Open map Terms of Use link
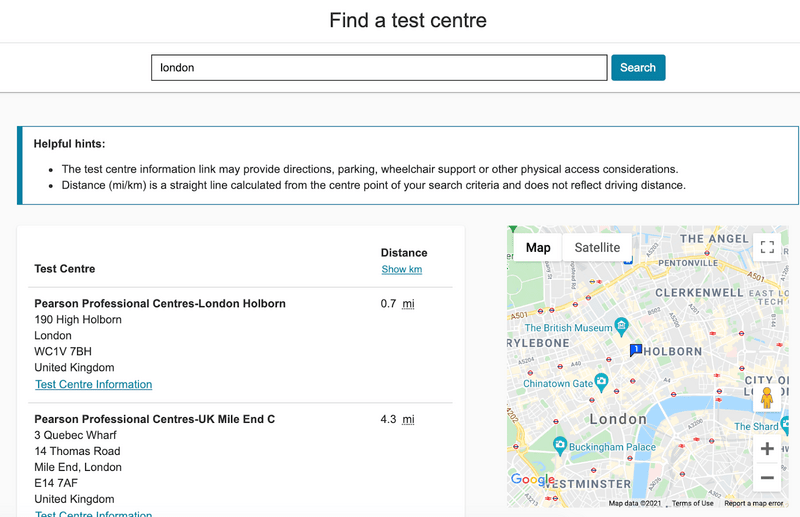Image resolution: width=800 pixels, height=517 pixels. (692, 503)
